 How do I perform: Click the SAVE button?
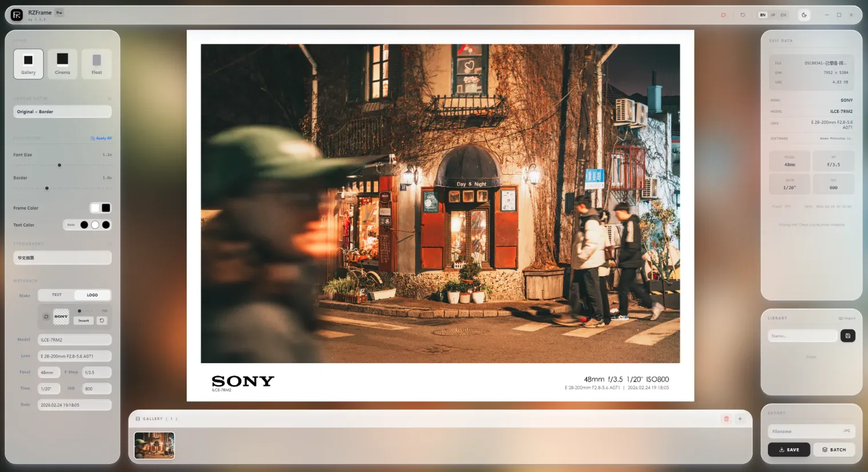tap(789, 450)
